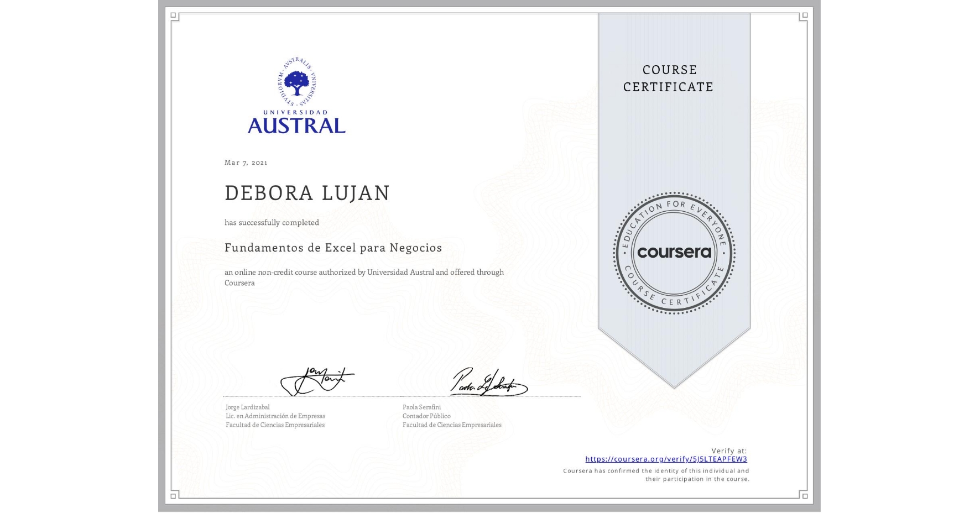The height and width of the screenshot is (513, 980).
Task: Select the Facultad de Ciencias Empresariales label
Action: pyautogui.click(x=275, y=425)
